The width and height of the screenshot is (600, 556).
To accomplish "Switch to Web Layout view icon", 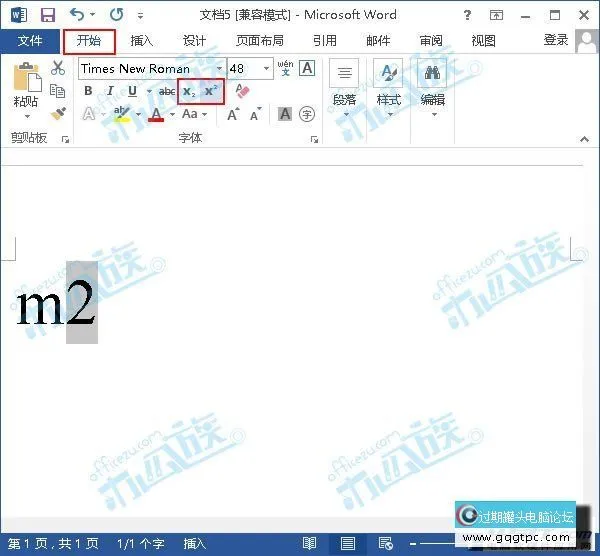I will pos(385,543).
